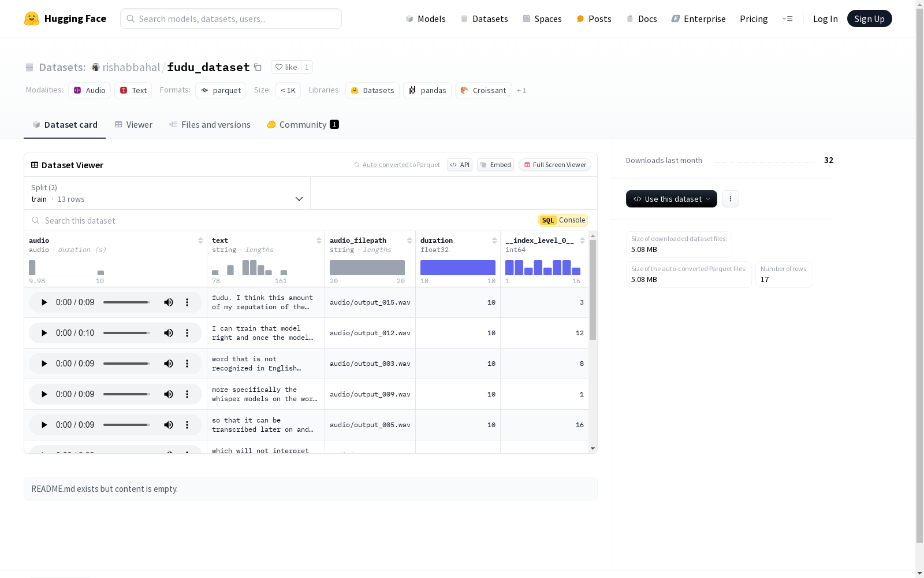Filter by the Audio modality tag
Screen dimensions: 924x578
(90, 90)
